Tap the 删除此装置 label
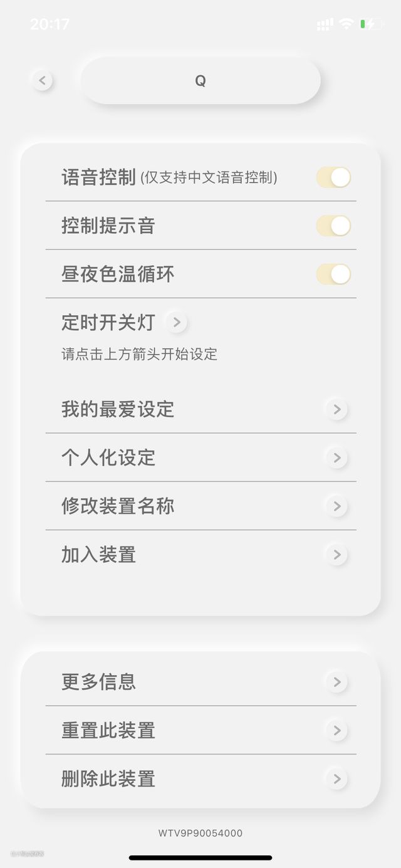This screenshot has height=868, width=401. coord(108,779)
